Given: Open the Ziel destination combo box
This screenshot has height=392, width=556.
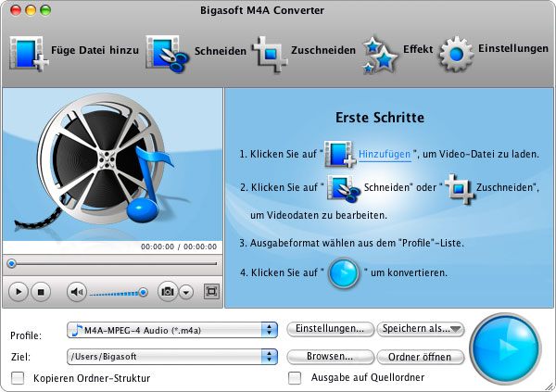Looking at the screenshot, I should (172, 357).
